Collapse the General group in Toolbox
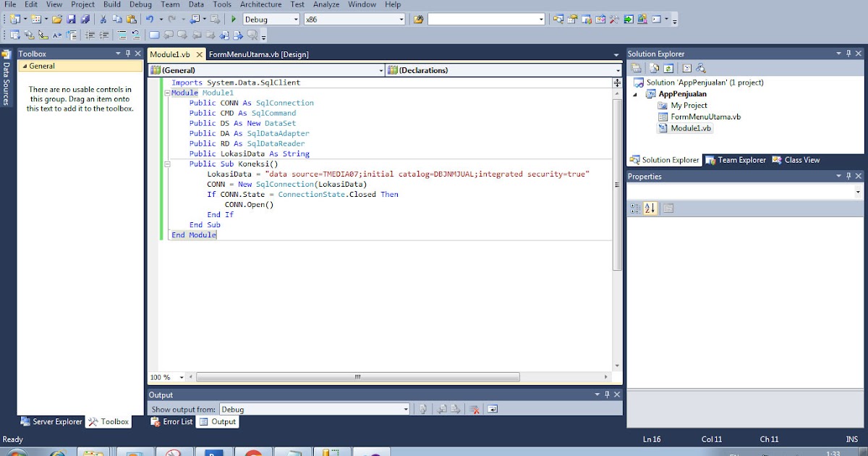The width and height of the screenshot is (868, 456). coord(24,66)
